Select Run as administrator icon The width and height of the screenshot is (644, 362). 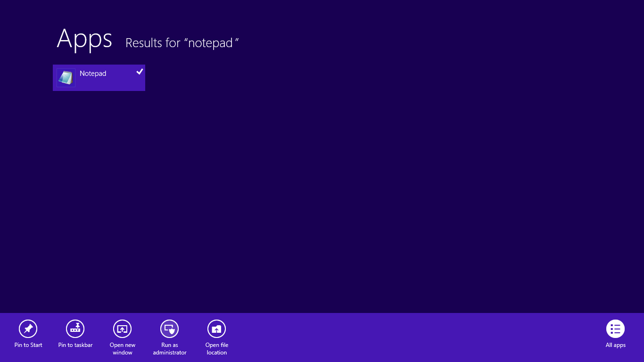coord(170,329)
